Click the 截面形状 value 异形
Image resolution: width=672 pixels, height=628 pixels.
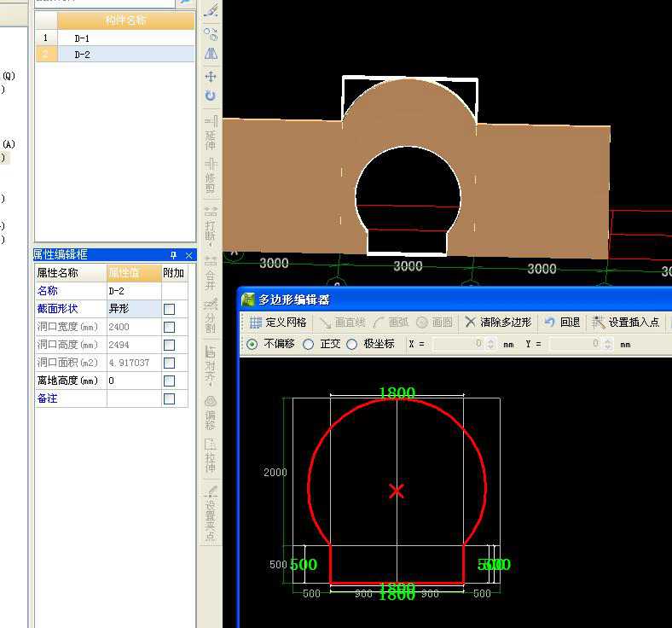point(134,309)
